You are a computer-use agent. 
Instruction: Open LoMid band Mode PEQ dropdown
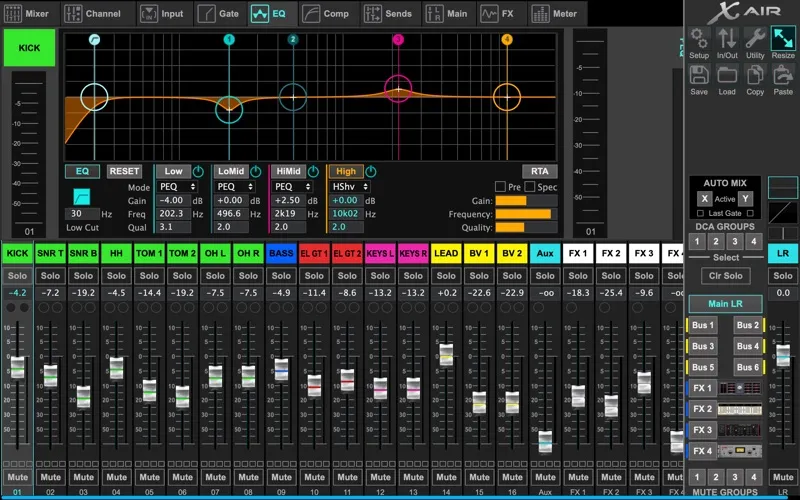(234, 187)
